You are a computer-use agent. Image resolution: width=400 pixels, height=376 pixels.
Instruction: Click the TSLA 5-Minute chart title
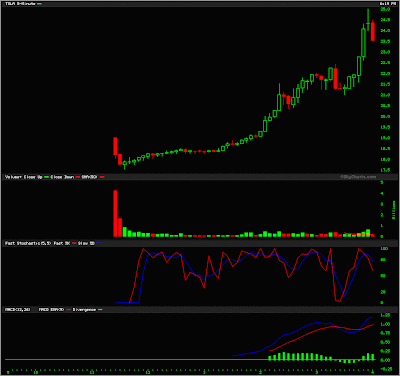coord(21,4)
